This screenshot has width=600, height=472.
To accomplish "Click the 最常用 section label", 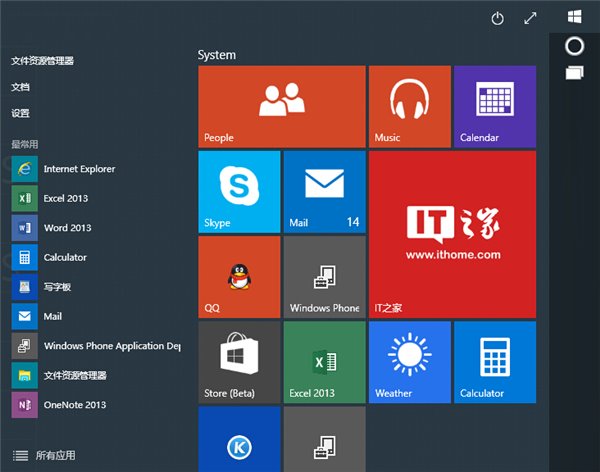I will (x=24, y=144).
